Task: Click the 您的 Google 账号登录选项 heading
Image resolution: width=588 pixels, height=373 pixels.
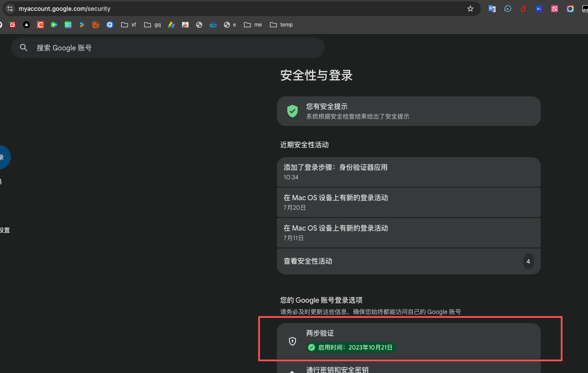Action: point(321,300)
